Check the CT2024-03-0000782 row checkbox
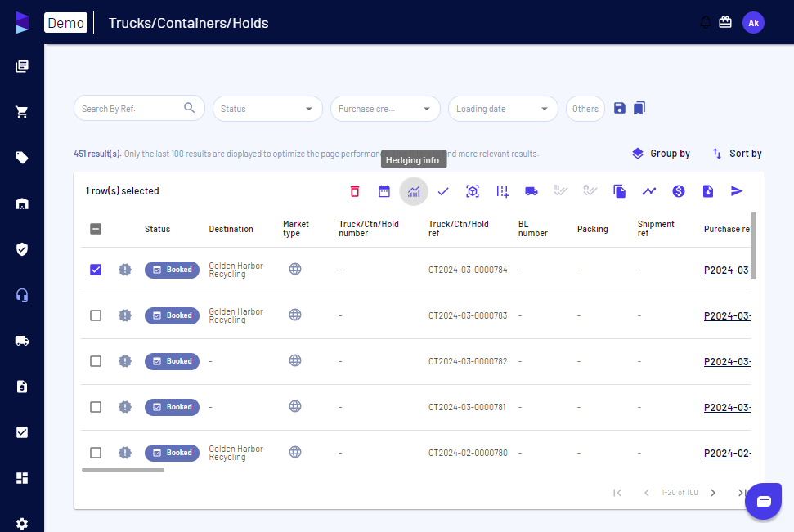794x532 pixels. pyautogui.click(x=96, y=361)
